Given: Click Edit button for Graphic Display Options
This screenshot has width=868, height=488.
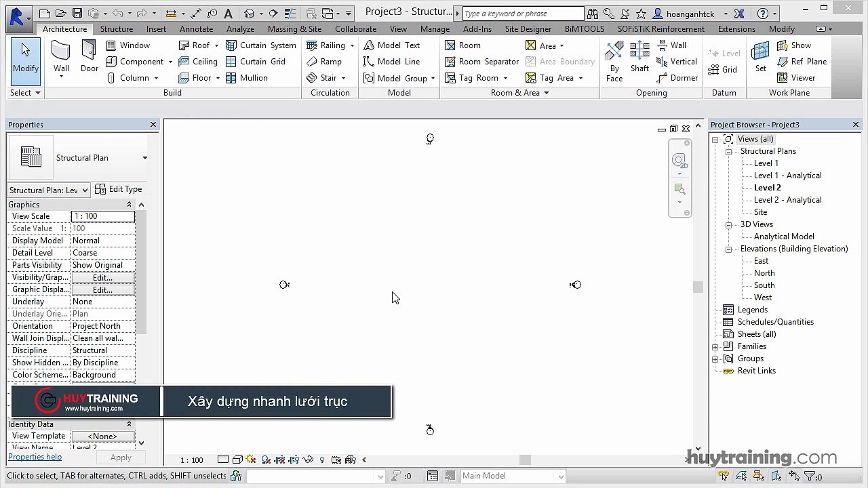Looking at the screenshot, I should point(102,289).
